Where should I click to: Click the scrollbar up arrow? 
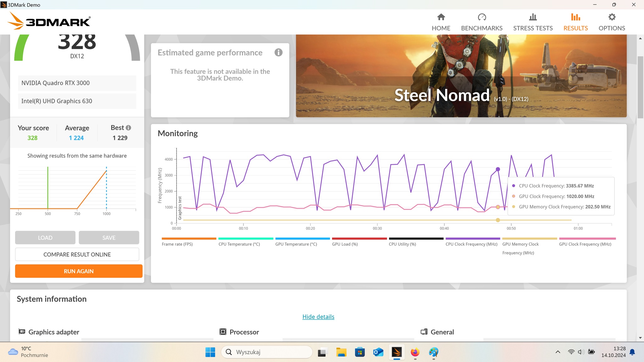[640, 38]
